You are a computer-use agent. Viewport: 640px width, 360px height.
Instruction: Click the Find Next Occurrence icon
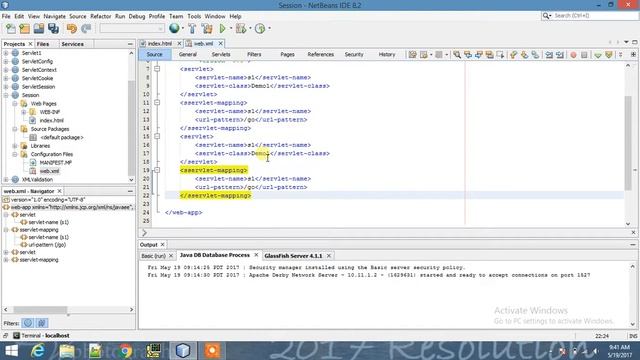click(x=478, y=54)
